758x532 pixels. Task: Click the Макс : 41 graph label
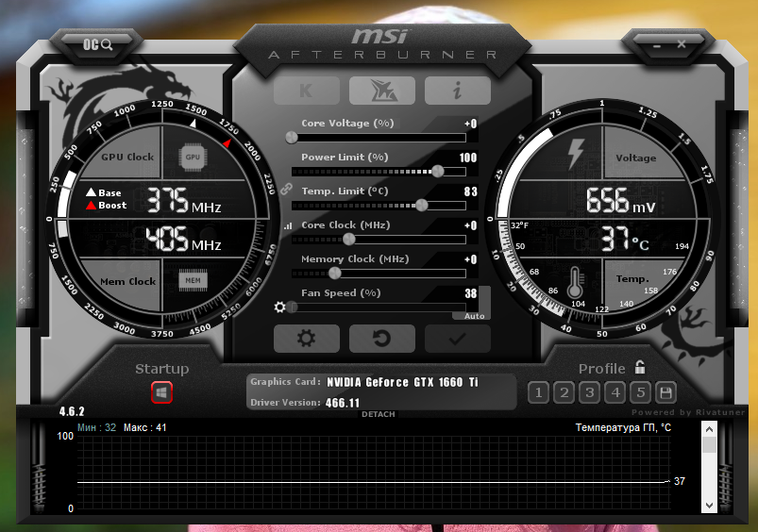tap(144, 427)
